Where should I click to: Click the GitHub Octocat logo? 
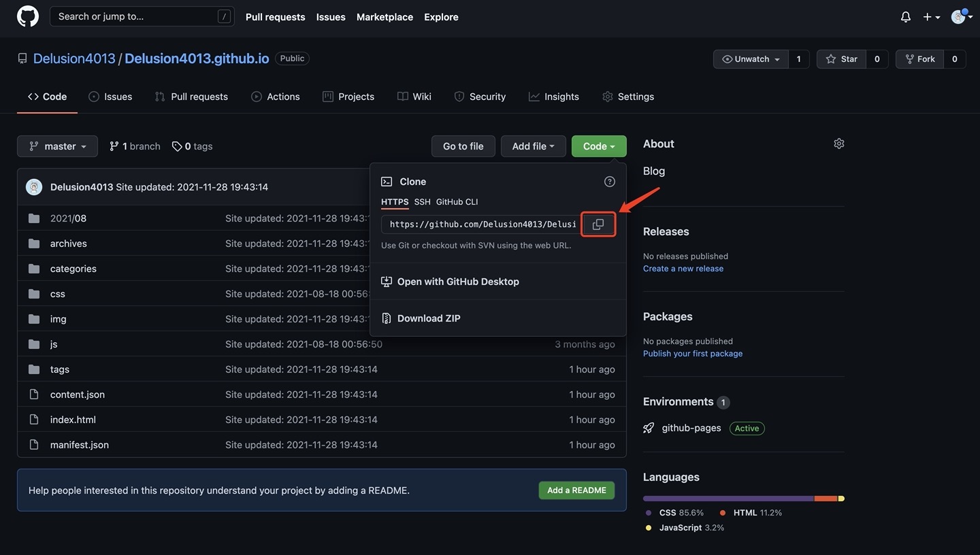[28, 16]
